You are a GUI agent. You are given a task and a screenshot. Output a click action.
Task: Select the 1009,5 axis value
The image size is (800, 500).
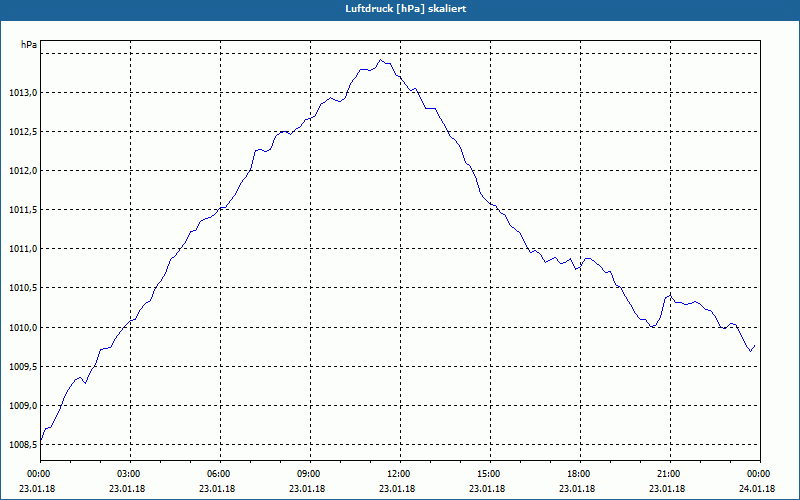22,367
